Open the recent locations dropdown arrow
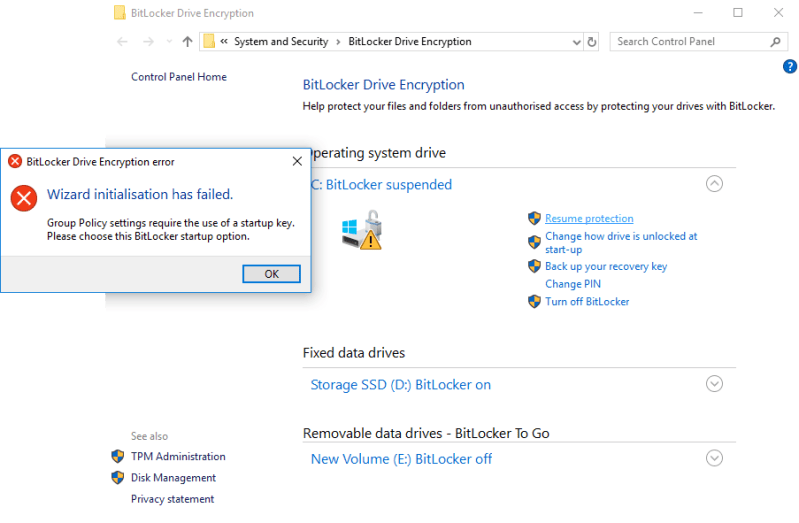 169,42
